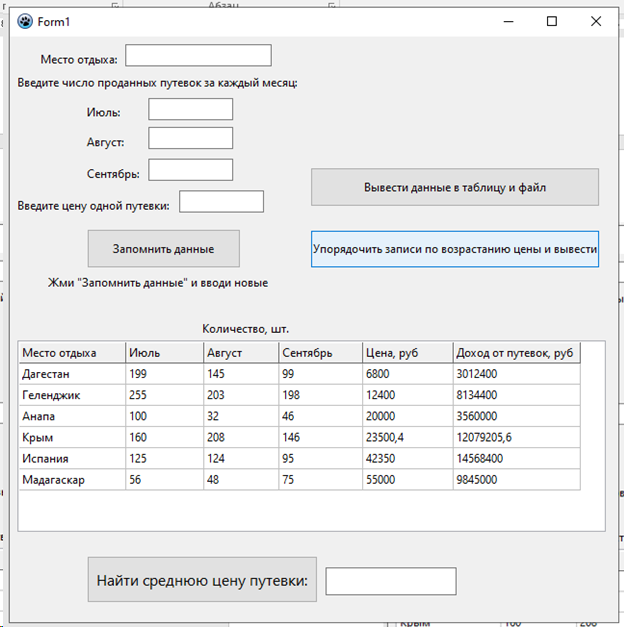Viewport: 624px width, 627px height.
Task: Select the 'Место отдыха' column header
Action: 72,353
